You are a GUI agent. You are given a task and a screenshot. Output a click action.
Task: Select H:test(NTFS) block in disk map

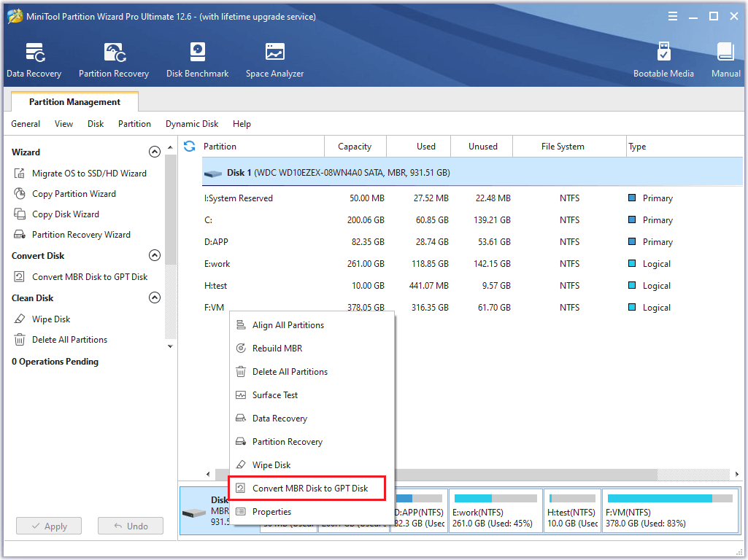tap(572, 510)
